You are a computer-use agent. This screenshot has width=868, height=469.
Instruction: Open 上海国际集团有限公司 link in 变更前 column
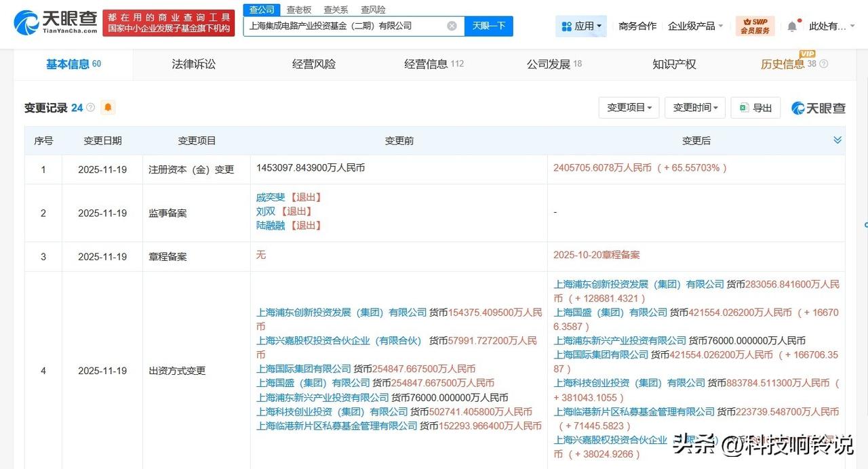coord(304,369)
